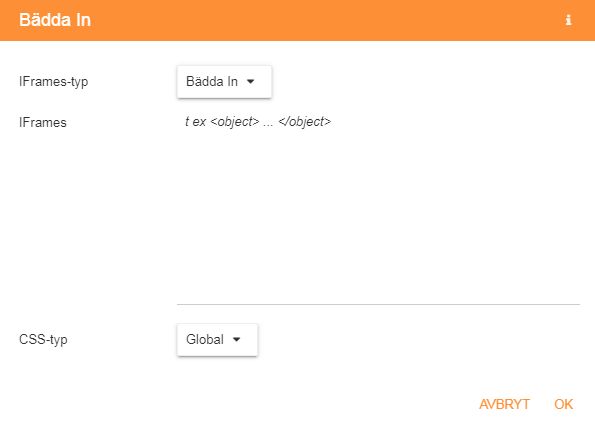Click the IFrames field label
This screenshot has width=595, height=428.
pyautogui.click(x=43, y=123)
